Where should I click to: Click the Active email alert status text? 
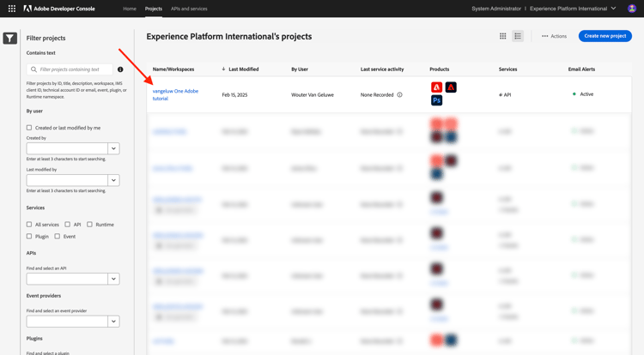586,93
